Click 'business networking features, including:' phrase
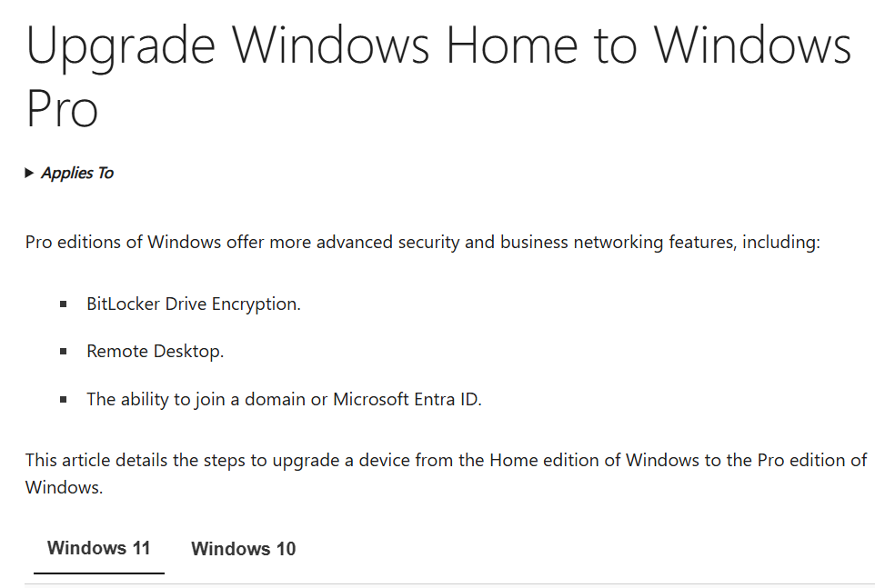Viewport: 875px width, 588px height. [x=660, y=243]
